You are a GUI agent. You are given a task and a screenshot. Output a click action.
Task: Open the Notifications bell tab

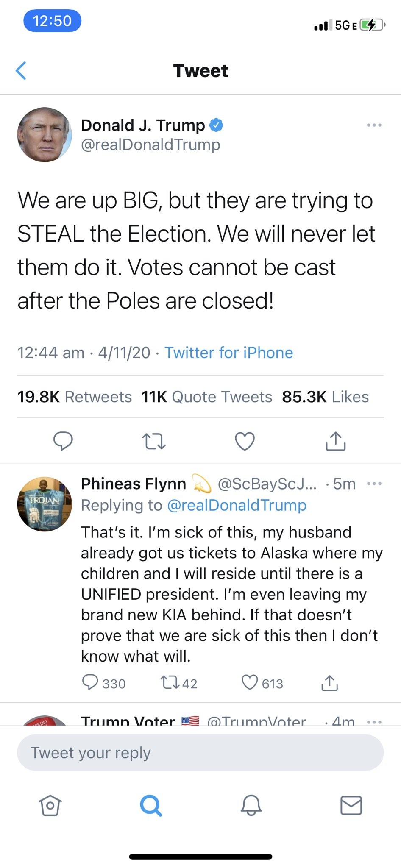tap(251, 805)
